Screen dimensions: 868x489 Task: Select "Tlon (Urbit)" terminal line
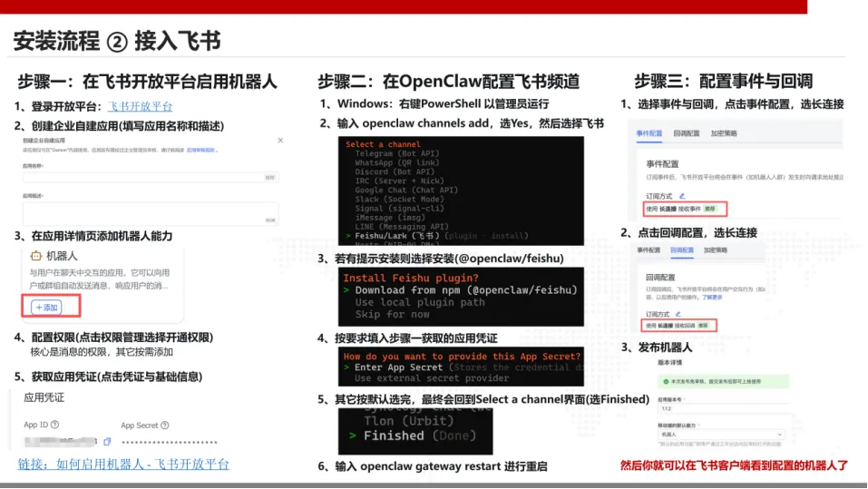pyautogui.click(x=408, y=421)
